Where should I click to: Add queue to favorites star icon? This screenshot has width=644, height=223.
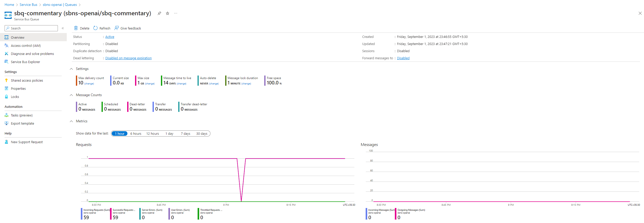point(168,13)
